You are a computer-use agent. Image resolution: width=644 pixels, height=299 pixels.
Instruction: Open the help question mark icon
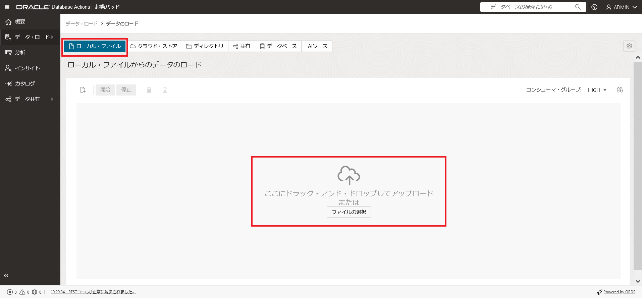(x=594, y=7)
